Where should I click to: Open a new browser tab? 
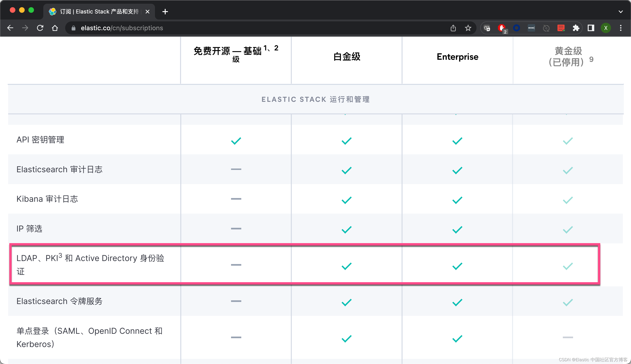pos(165,11)
